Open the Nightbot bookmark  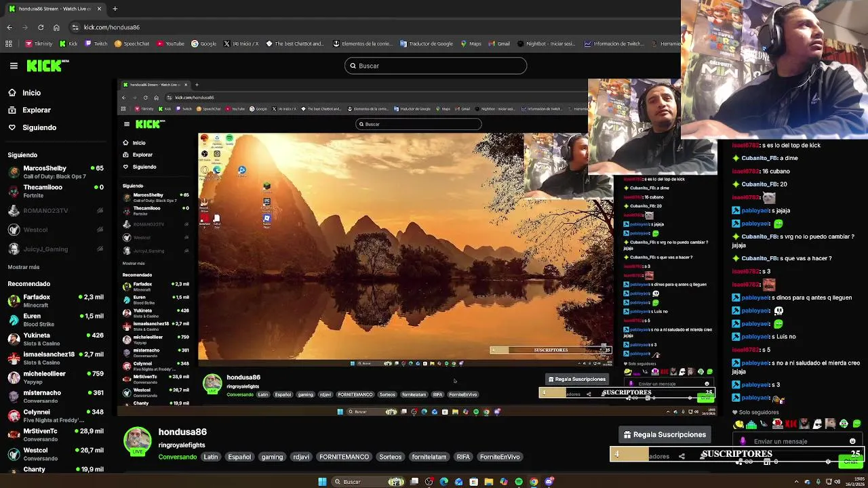pos(547,43)
